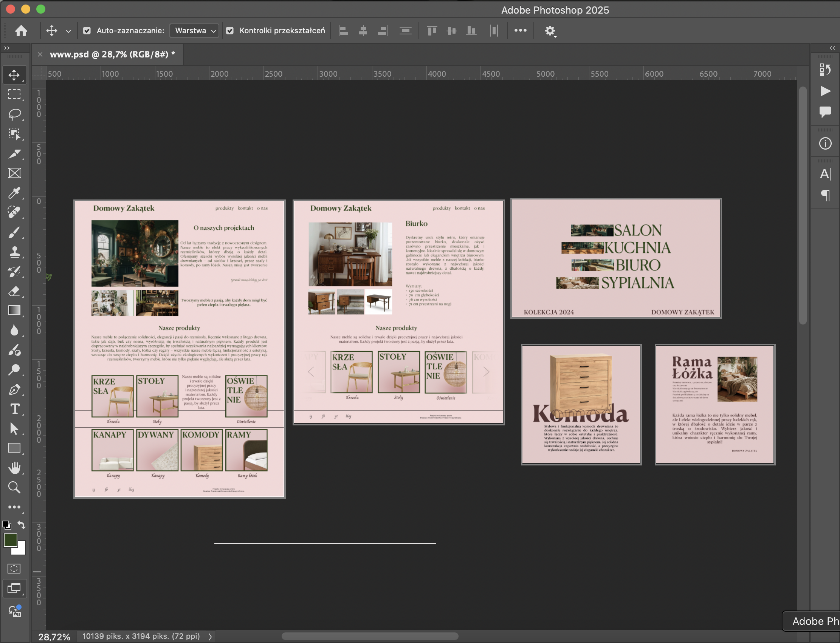This screenshot has width=840, height=643.
Task: Open the Actions panel play icon
Action: (x=825, y=91)
